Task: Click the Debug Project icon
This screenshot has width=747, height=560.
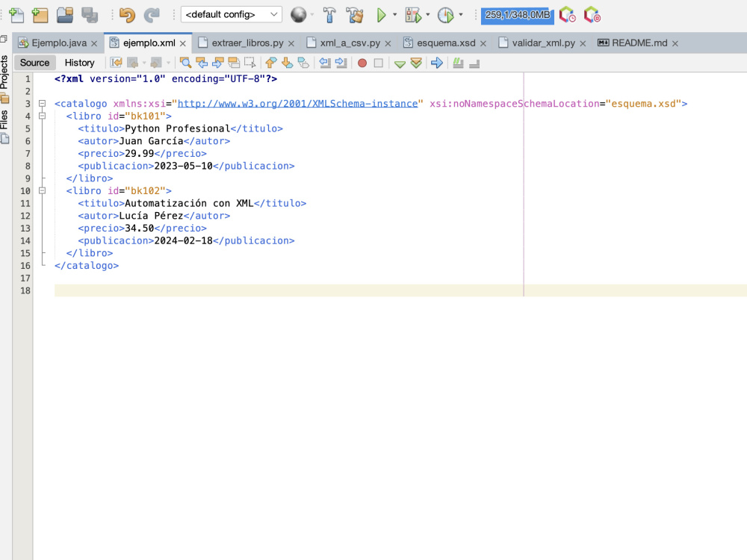Action: coord(414,15)
